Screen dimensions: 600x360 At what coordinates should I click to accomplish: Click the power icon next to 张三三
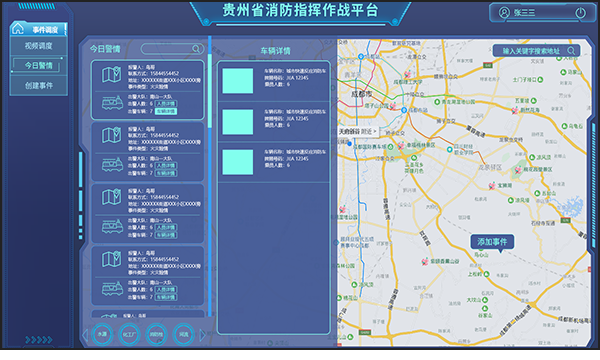(x=580, y=13)
